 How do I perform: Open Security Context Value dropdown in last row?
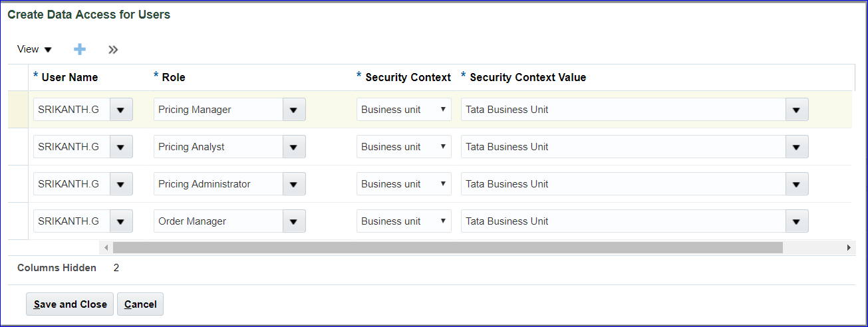pyautogui.click(x=796, y=221)
